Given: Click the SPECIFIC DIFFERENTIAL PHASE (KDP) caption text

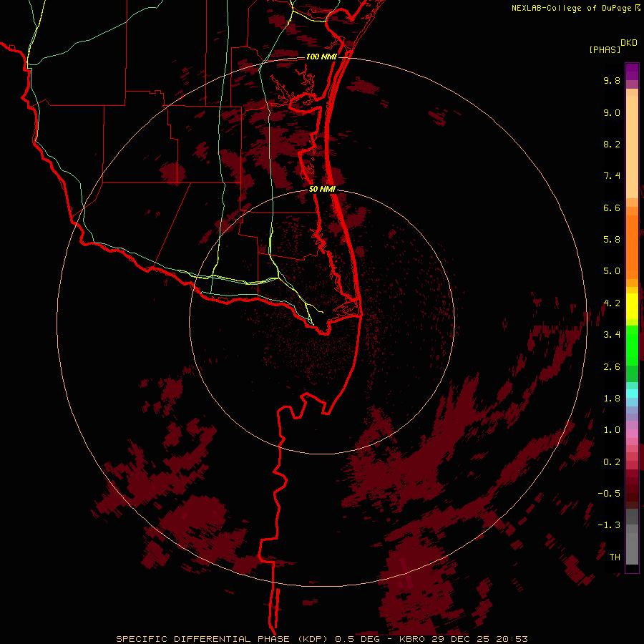Looking at the screenshot, I should (222, 639).
